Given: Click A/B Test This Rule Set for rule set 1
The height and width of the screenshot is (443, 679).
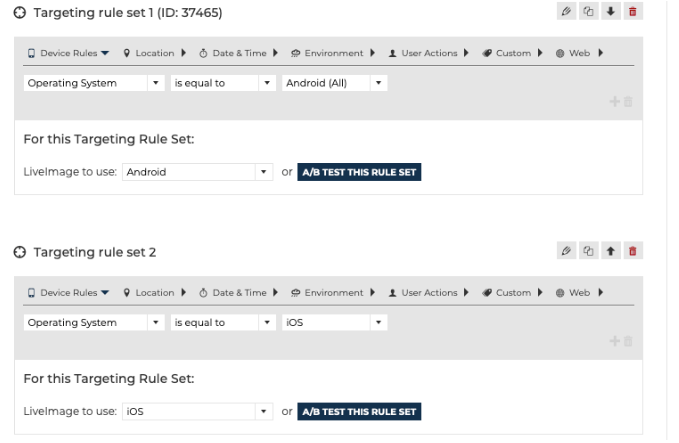Looking at the screenshot, I should (x=359, y=172).
